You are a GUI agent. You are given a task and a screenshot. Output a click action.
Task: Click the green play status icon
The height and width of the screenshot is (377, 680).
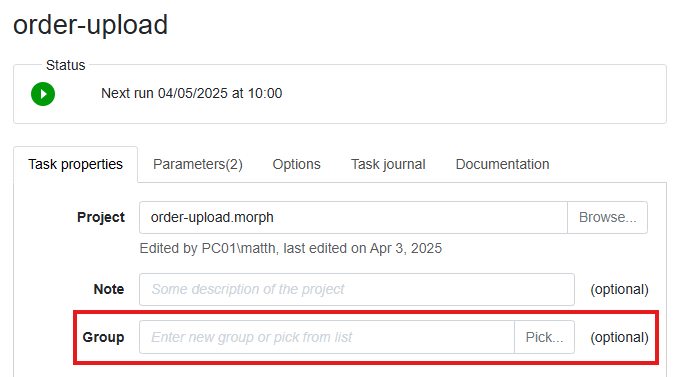click(x=43, y=94)
